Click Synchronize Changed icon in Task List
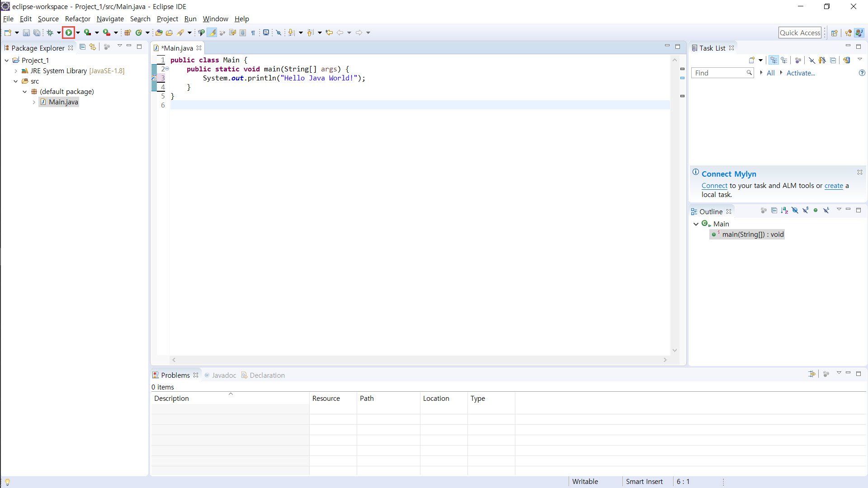The image size is (868, 488). coord(847,60)
